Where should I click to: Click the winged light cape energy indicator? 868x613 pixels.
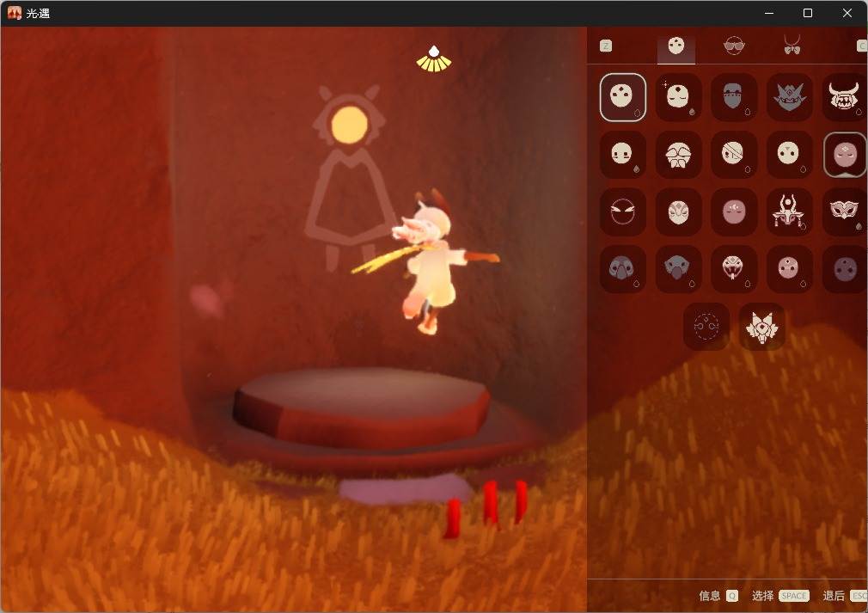(434, 59)
